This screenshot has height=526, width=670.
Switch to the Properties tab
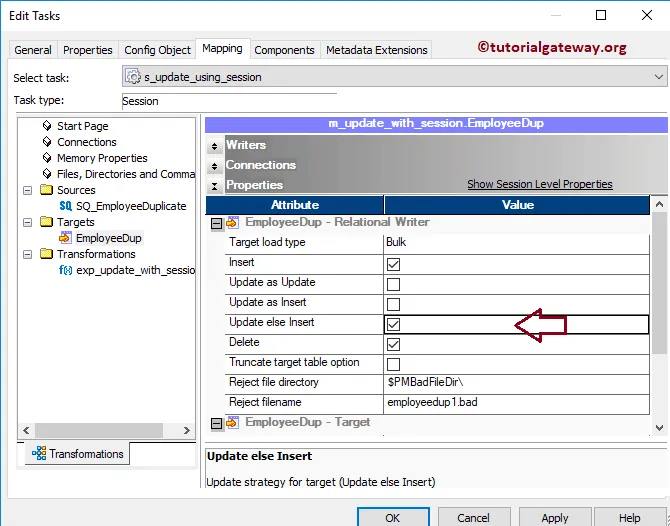pos(88,50)
